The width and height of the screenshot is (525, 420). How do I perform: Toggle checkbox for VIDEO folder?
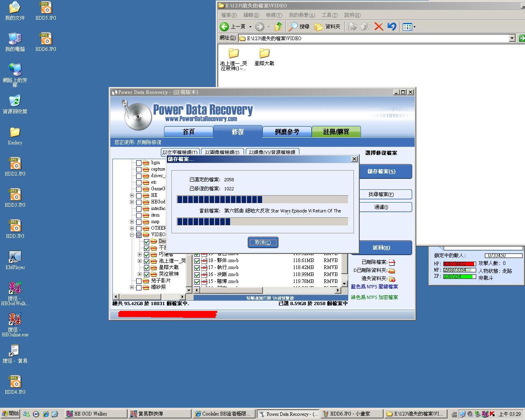pyautogui.click(x=139, y=235)
